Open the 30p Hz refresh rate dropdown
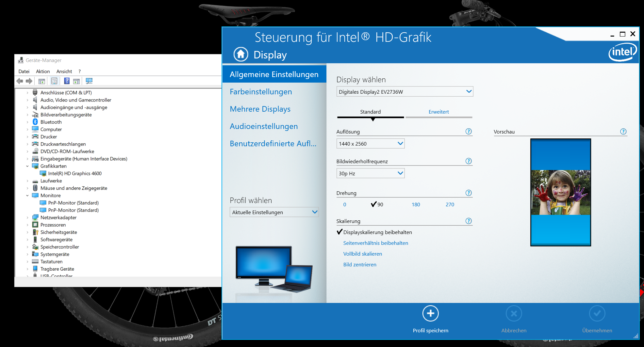Viewport: 644px width, 347px height. (371, 173)
